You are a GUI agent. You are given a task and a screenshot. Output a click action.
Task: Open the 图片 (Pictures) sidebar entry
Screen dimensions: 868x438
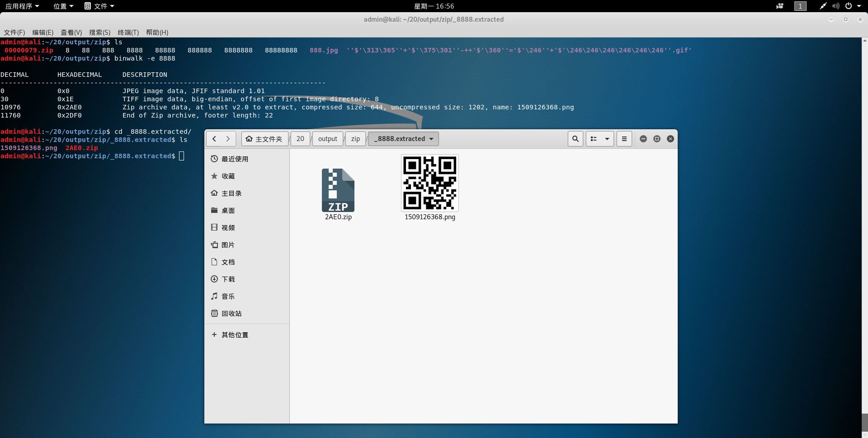coord(228,245)
